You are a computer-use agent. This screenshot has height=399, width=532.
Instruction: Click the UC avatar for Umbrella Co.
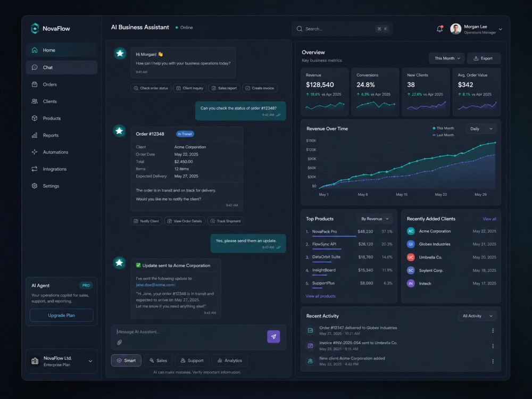(411, 257)
